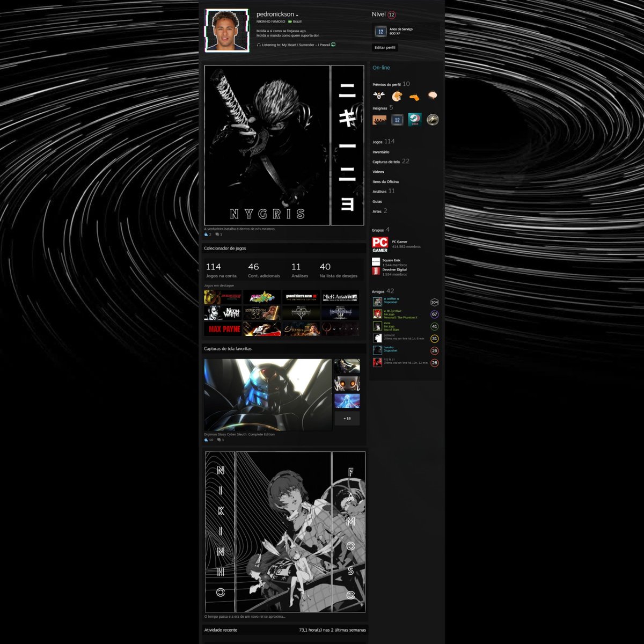Open Zycr0w friend avatar
Image resolution: width=644 pixels, height=644 pixels.
[377, 314]
